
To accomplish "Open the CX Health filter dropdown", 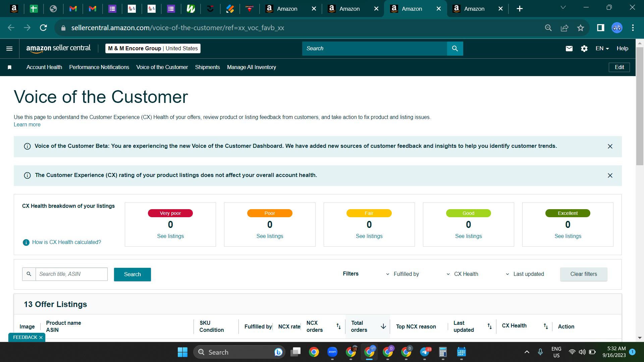I will pos(463,274).
